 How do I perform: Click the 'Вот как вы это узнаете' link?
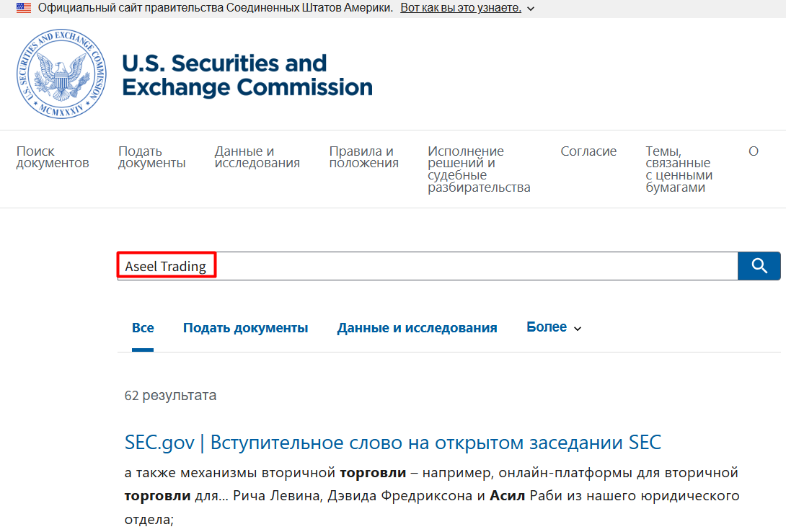pos(462,9)
